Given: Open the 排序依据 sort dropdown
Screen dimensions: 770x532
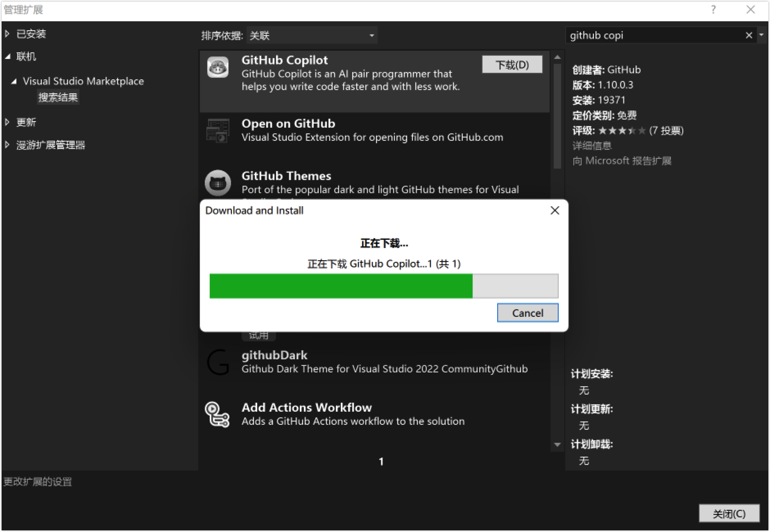Looking at the screenshot, I should 312,36.
